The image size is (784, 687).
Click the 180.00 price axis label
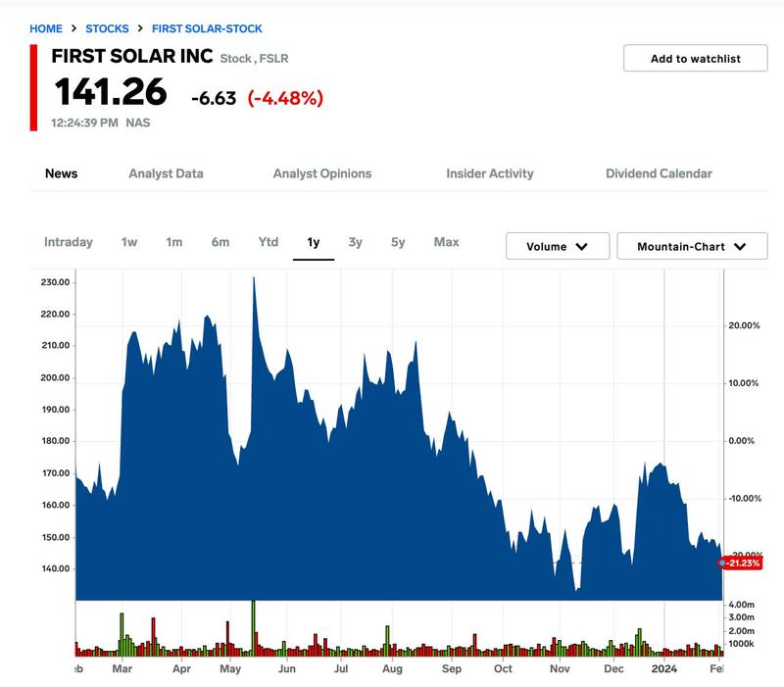coord(55,441)
